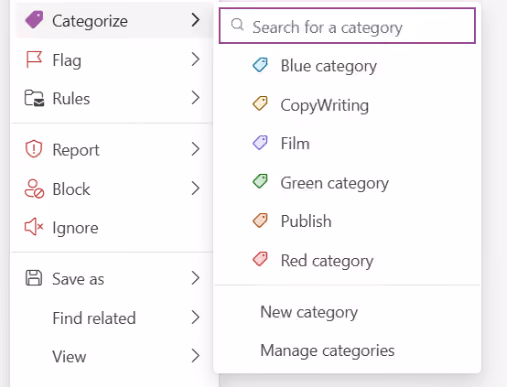Click the Ignore muted speaker icon
Screen dimensions: 507x387
click(x=34, y=227)
